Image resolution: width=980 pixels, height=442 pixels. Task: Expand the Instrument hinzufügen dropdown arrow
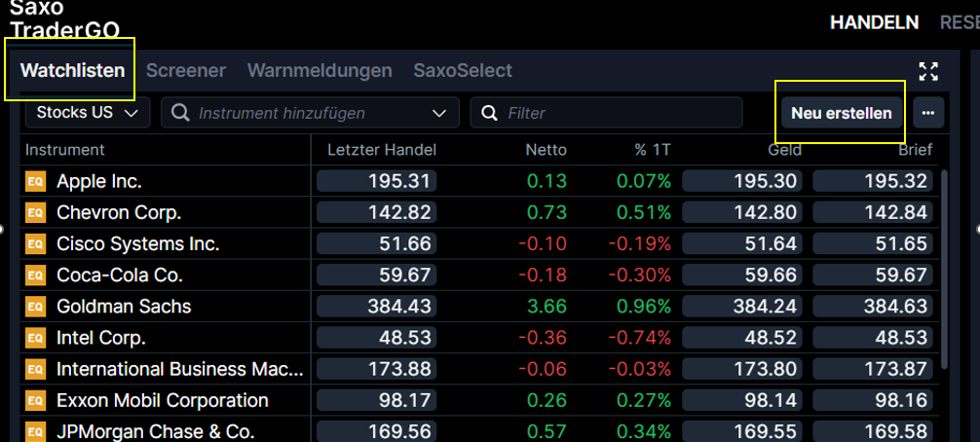click(x=437, y=114)
